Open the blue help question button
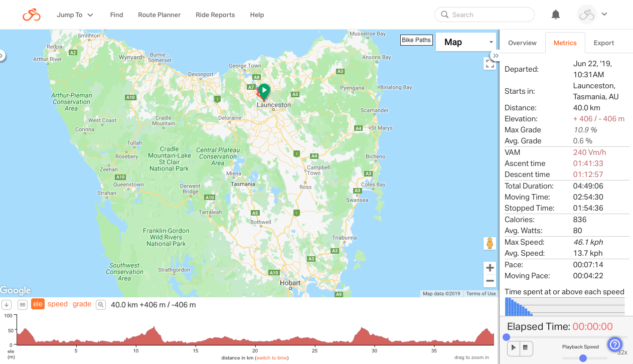 (x=614, y=344)
